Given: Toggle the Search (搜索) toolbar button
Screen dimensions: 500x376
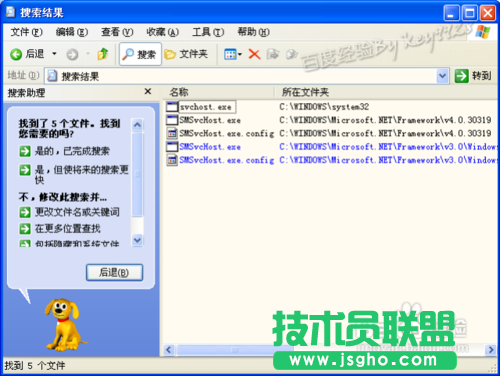Looking at the screenshot, I should coord(140,54).
